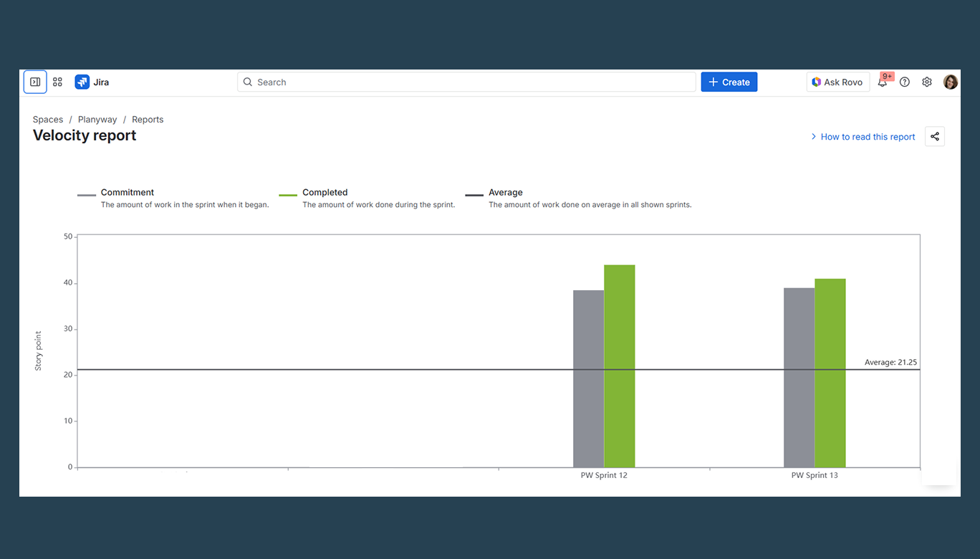Click the Ask Rovo button
This screenshot has height=559, width=980.
click(837, 82)
